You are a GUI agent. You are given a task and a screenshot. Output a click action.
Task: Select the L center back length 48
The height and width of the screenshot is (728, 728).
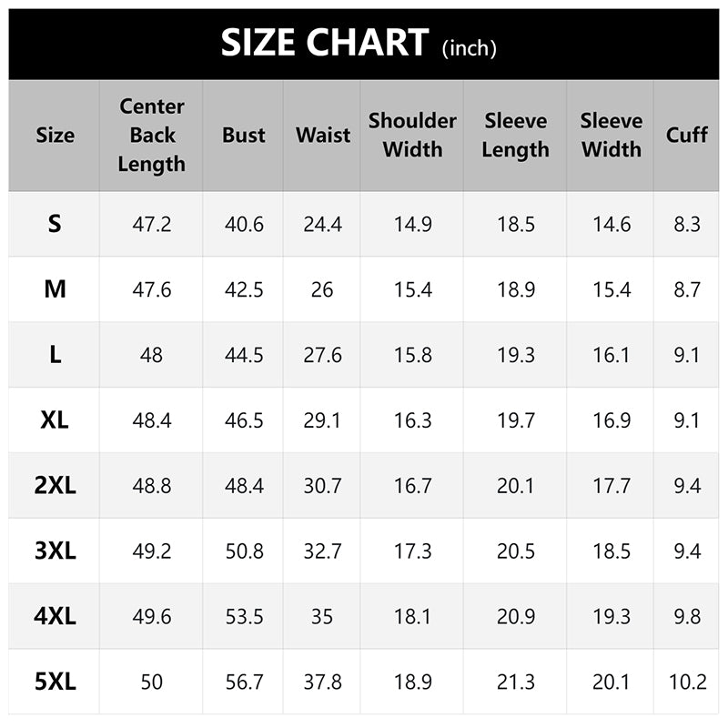[x=151, y=355]
